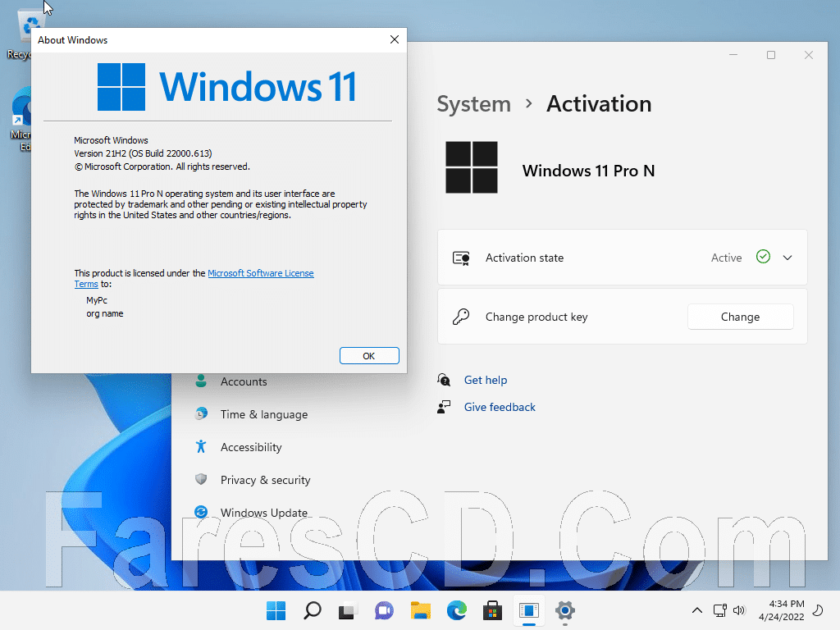Switch to the Settings gear taskbar icon
Image resolution: width=840 pixels, height=630 pixels.
tap(564, 610)
